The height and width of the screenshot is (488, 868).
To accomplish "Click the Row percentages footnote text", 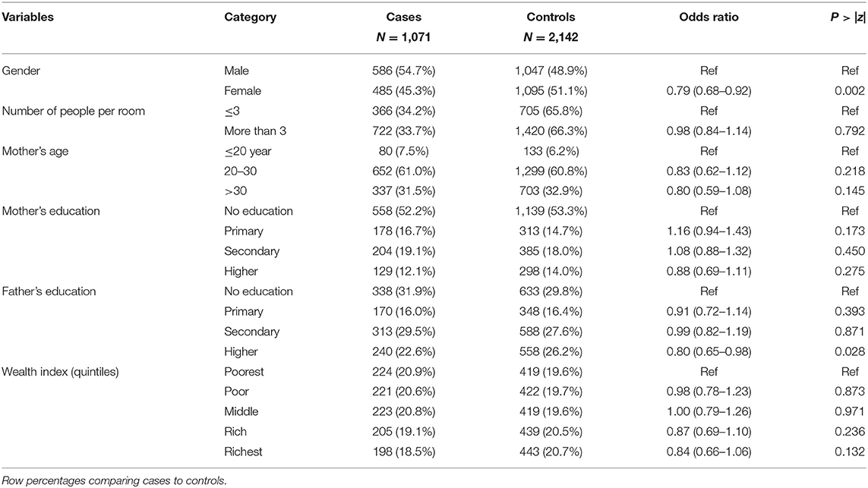I will coord(114,480).
